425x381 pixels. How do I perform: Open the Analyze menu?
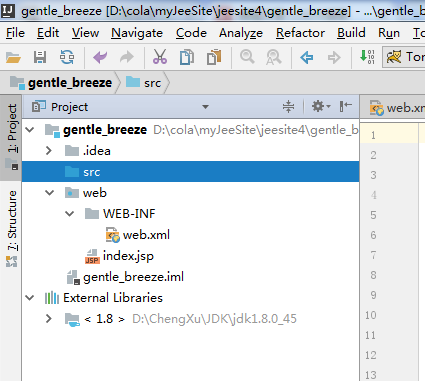(241, 33)
